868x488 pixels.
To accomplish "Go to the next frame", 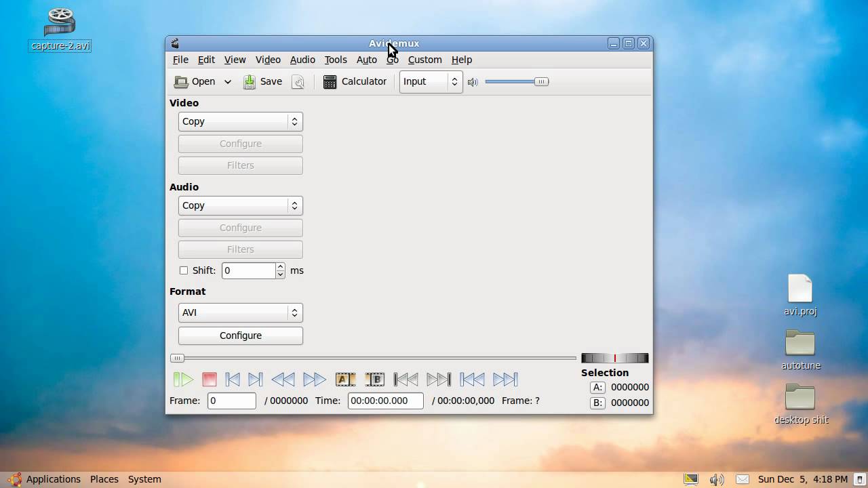I will point(255,380).
